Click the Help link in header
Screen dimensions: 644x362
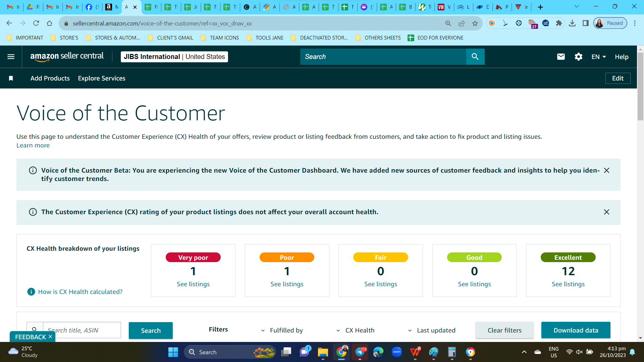pos(622,57)
